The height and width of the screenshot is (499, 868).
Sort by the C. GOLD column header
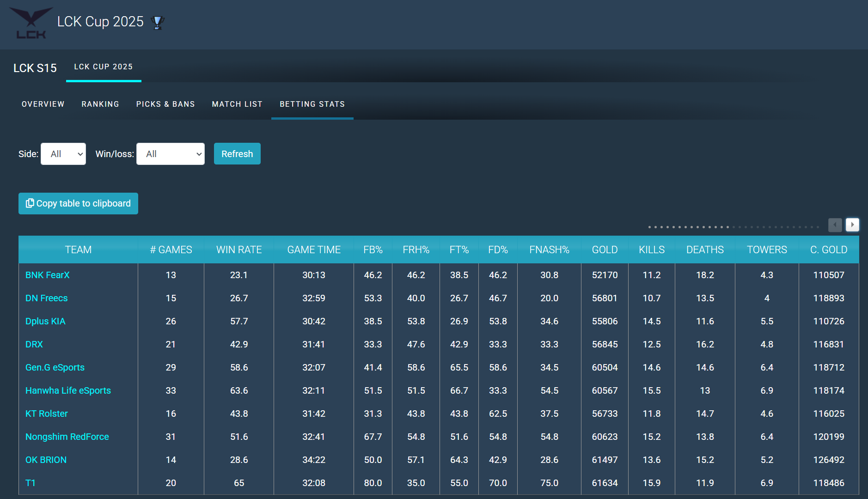point(829,249)
